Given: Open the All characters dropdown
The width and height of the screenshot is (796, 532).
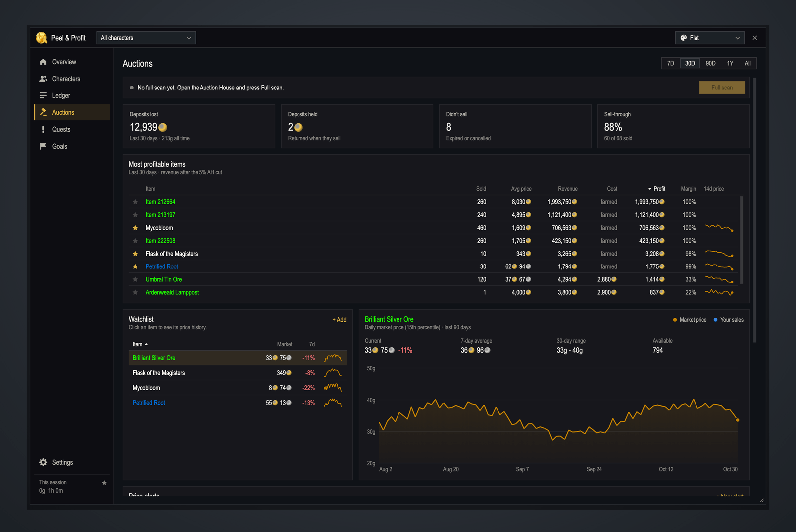Looking at the screenshot, I should point(146,38).
